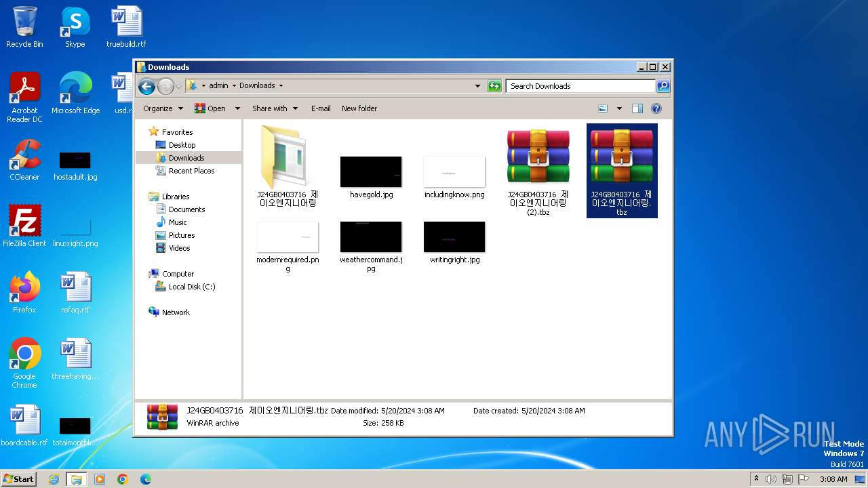Viewport: 868px width, 488px height.
Task: Open CCleaner desktop shortcut
Action: (x=24, y=159)
